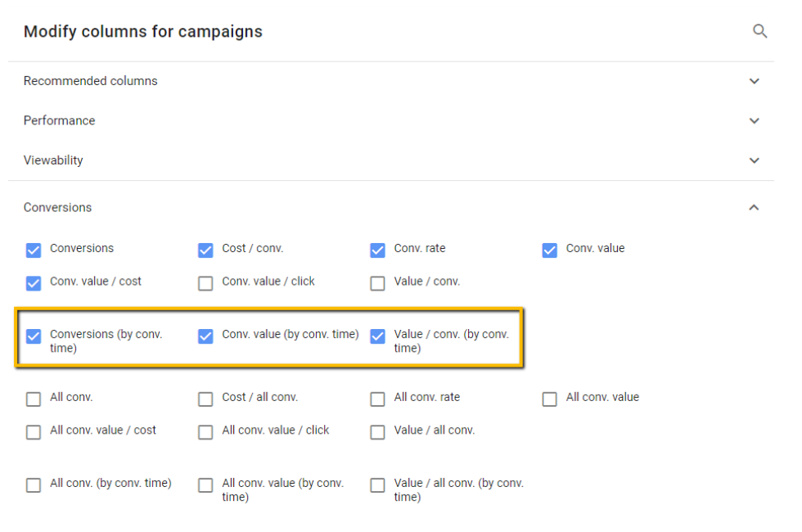Expand the Performance section

[x=754, y=120]
